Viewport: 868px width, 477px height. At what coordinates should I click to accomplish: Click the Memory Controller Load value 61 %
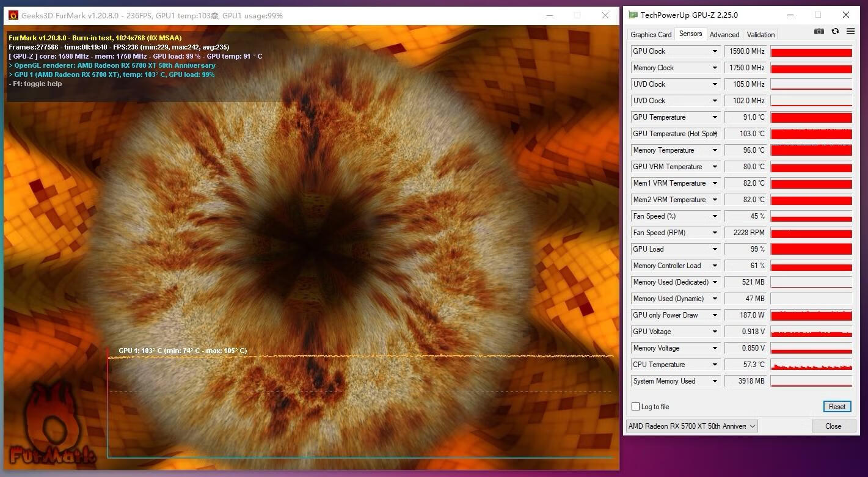tap(746, 266)
